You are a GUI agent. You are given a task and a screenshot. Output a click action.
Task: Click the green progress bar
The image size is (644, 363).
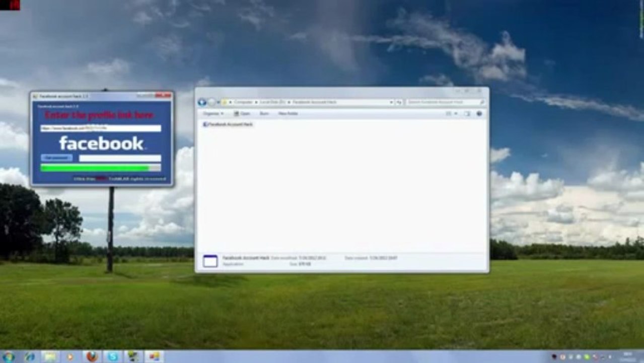[x=101, y=168]
